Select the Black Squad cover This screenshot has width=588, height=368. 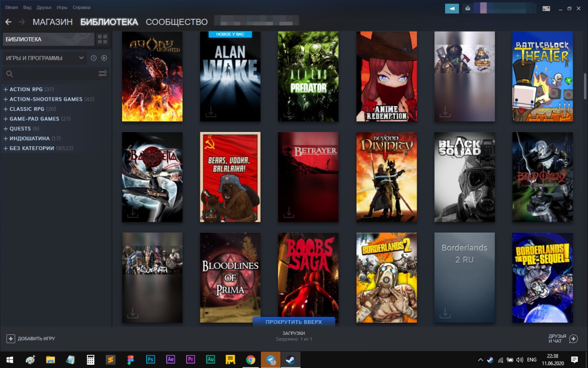(x=464, y=177)
